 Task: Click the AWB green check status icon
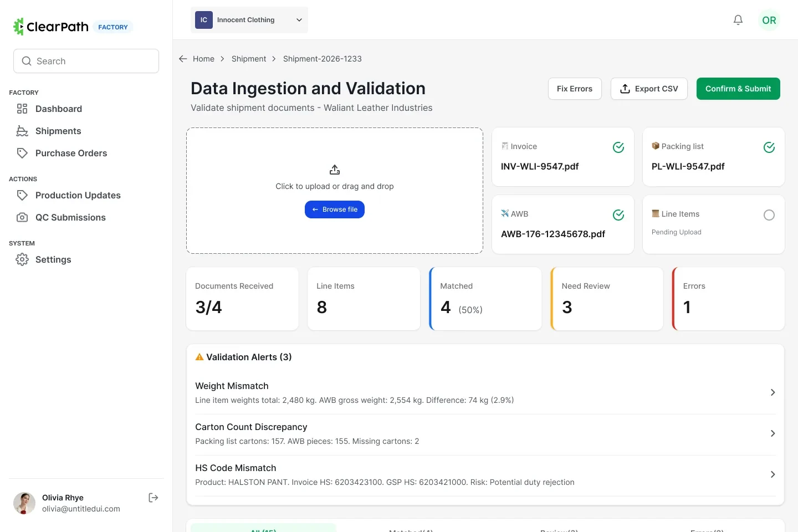618,215
